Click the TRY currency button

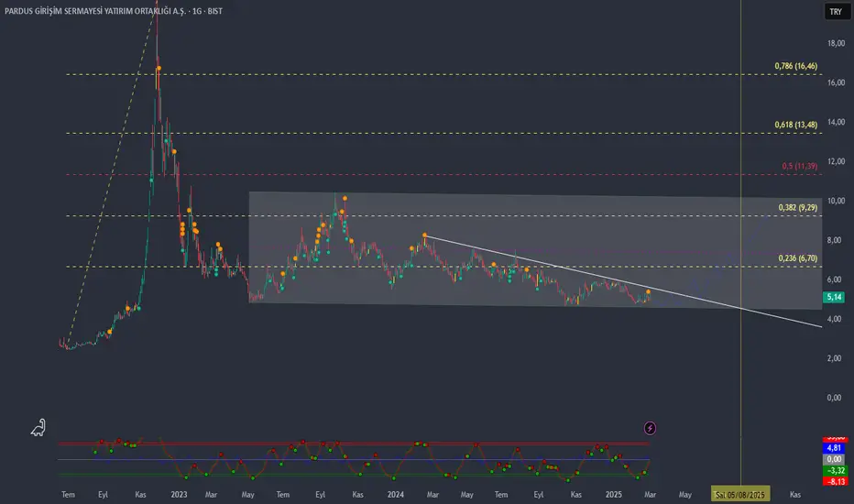coord(836,11)
